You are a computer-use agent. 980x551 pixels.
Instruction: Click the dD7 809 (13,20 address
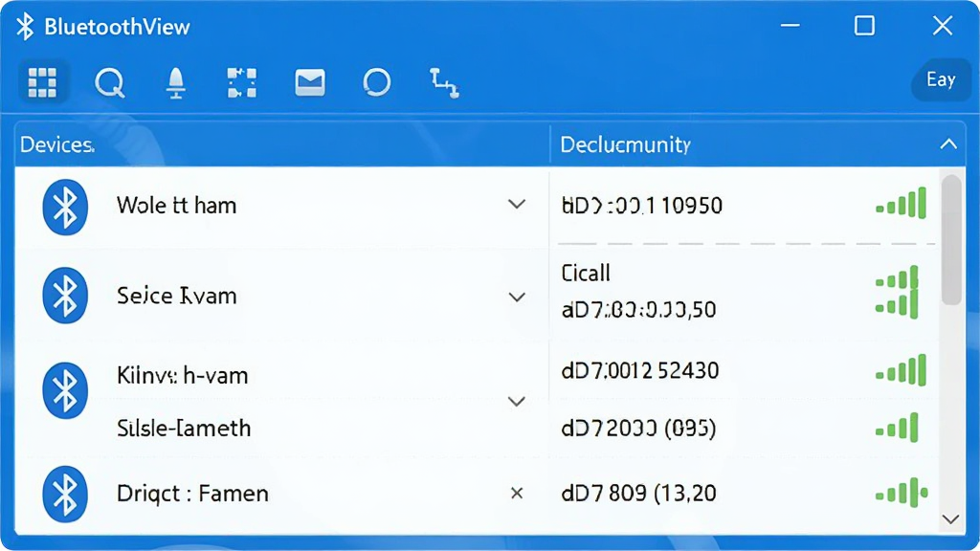pyautogui.click(x=638, y=494)
